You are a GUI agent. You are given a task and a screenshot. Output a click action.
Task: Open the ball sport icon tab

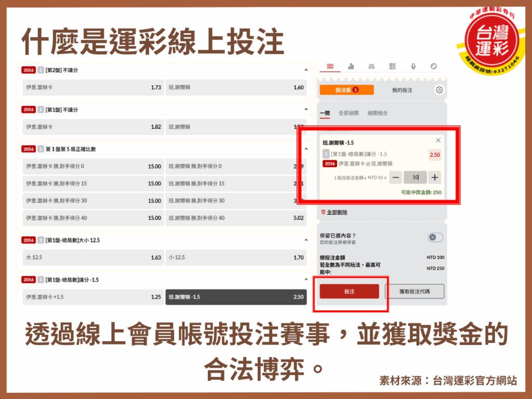(434, 66)
